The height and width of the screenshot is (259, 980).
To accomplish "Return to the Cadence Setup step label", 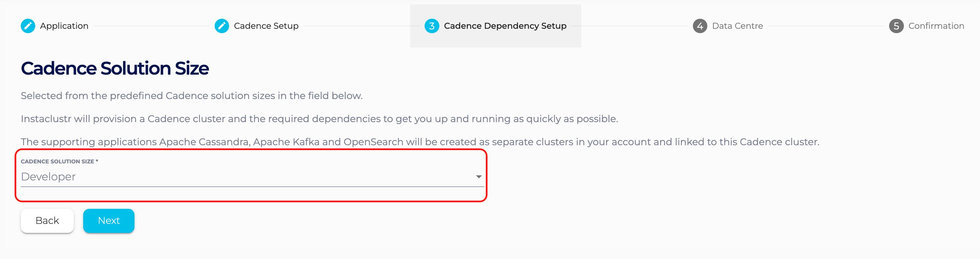I will click(x=266, y=26).
